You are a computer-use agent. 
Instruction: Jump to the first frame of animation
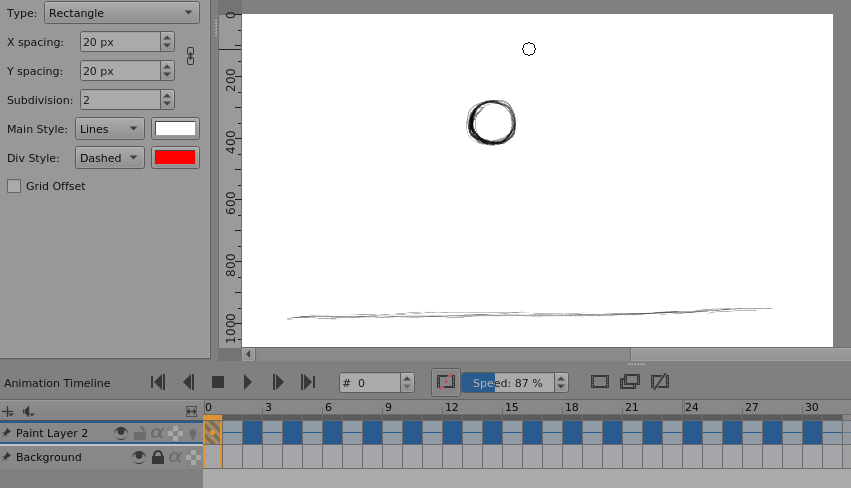pos(157,382)
